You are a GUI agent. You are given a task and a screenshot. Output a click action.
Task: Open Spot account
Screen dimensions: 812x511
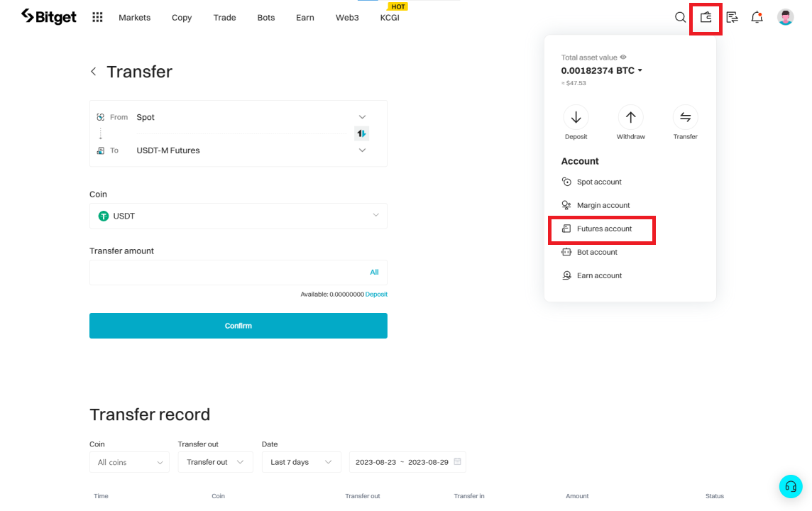click(591, 182)
